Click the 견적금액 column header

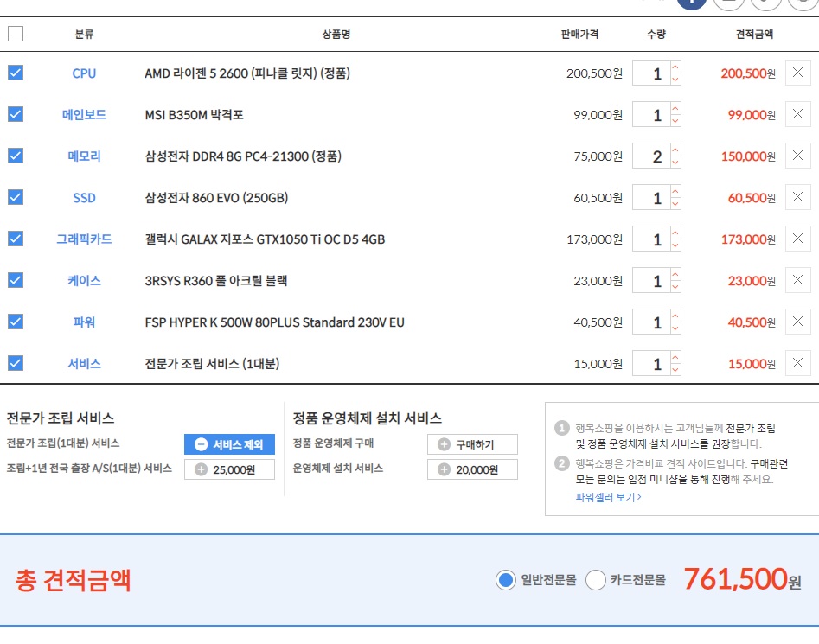[x=754, y=35]
